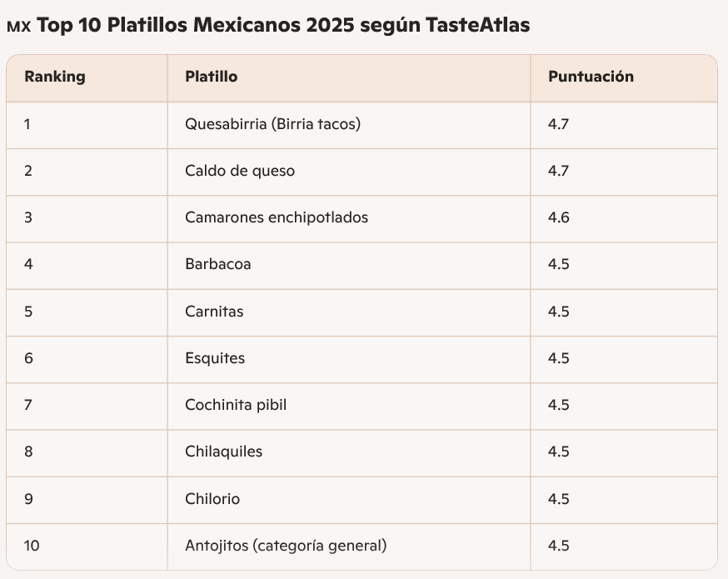
Task: Click the table title mentioning TasteAtlas
Action: coord(282,26)
